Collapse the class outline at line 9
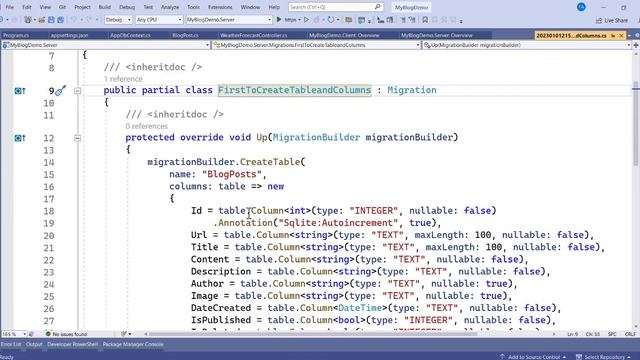Screen dimensions: 640x360 77,91
